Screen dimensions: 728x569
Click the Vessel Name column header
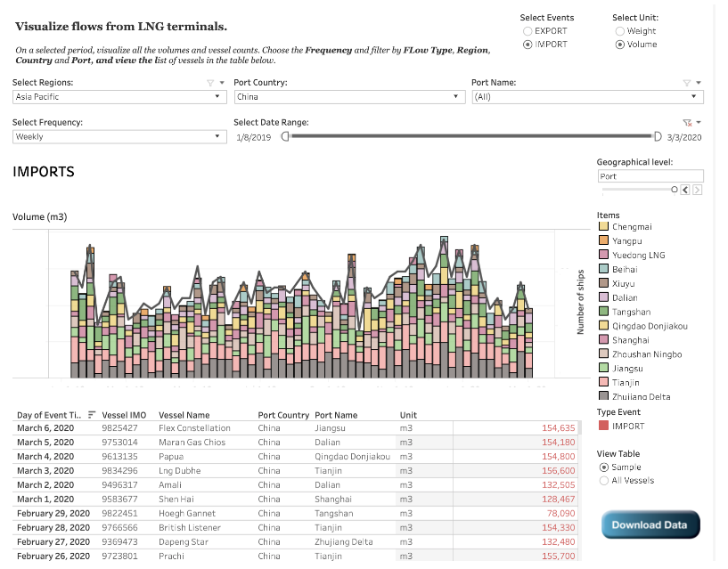coord(183,415)
